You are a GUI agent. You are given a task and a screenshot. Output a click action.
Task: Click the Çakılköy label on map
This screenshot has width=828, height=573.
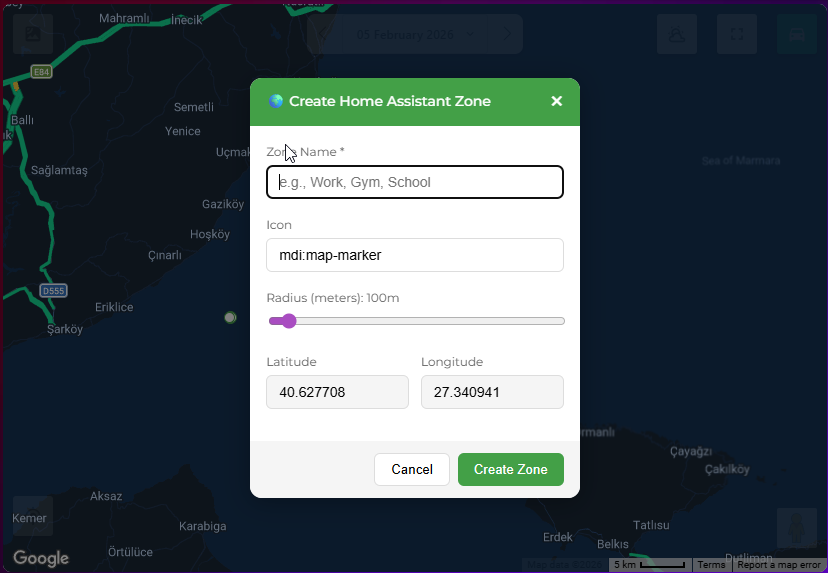click(x=727, y=469)
